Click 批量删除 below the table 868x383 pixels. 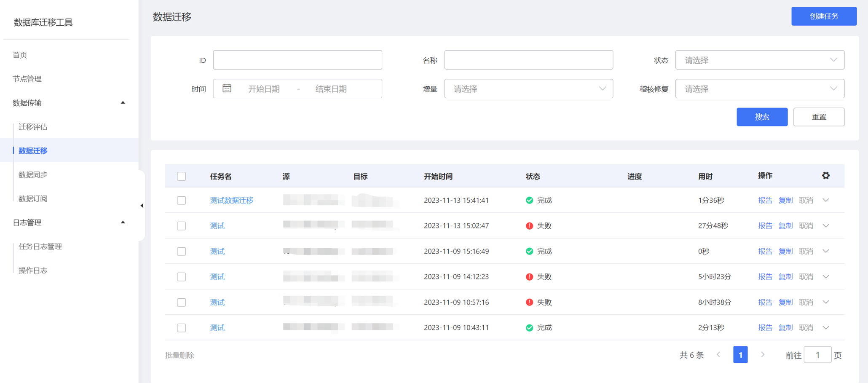pos(179,355)
